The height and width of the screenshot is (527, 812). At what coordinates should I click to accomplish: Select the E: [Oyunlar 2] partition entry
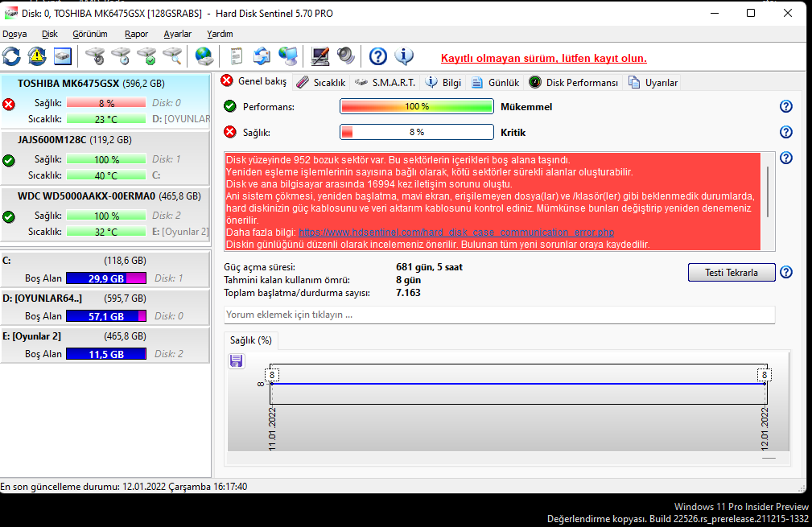tap(105, 344)
